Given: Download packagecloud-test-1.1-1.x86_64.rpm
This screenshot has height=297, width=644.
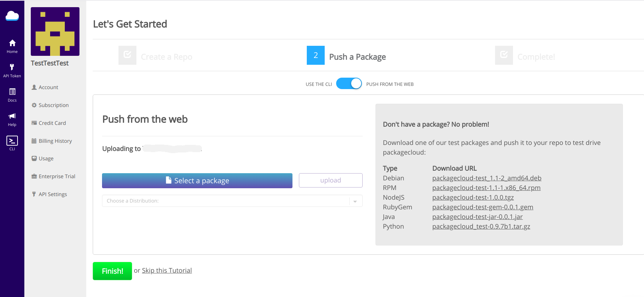Looking at the screenshot, I should tap(486, 188).
